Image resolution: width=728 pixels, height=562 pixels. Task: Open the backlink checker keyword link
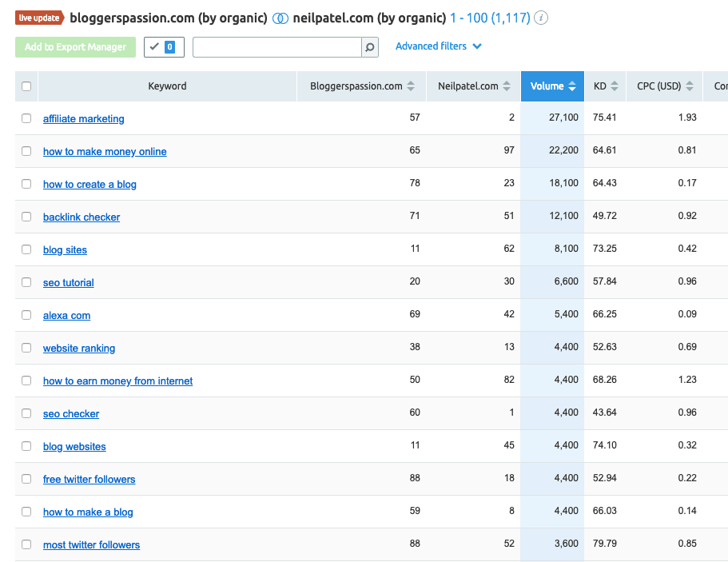coord(82,217)
